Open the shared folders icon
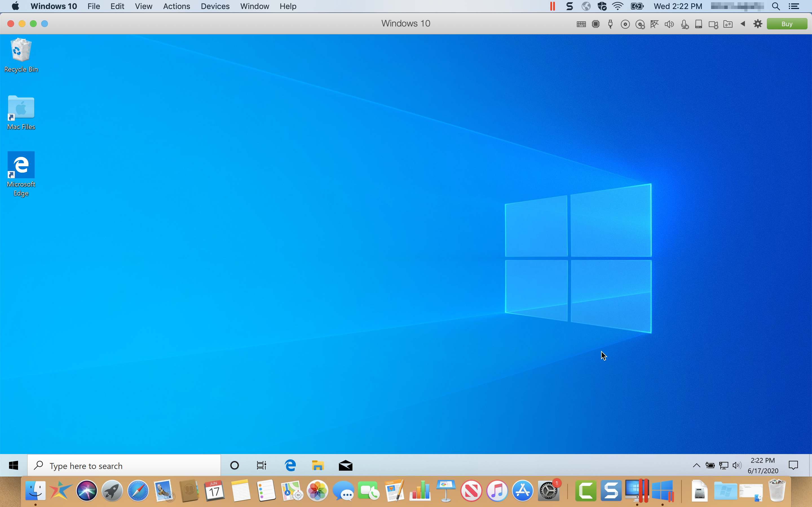This screenshot has height=507, width=812. (728, 24)
